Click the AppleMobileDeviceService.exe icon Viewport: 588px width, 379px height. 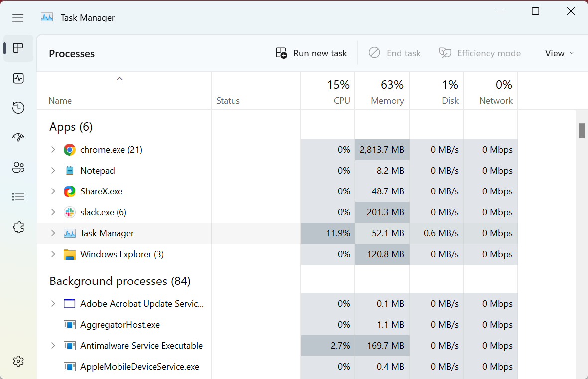pos(69,367)
